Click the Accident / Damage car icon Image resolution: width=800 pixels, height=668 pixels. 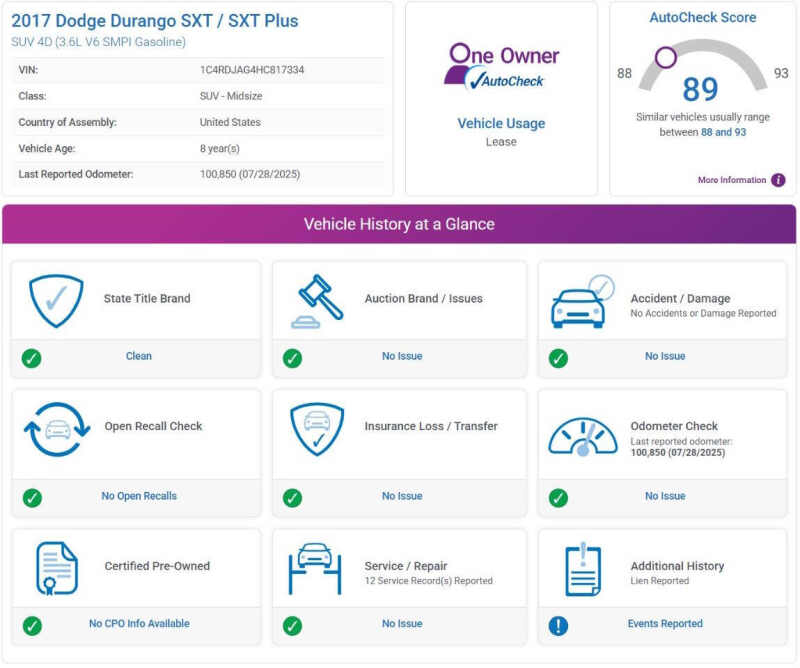pos(581,302)
